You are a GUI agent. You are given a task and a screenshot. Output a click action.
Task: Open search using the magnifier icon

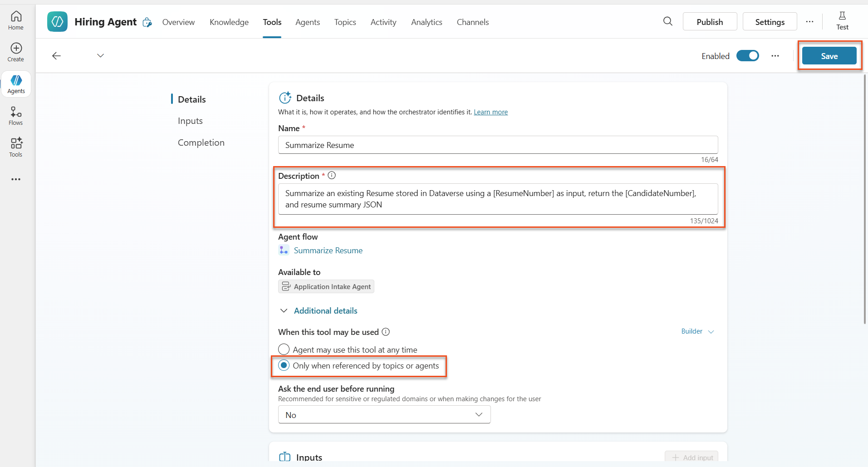coord(668,21)
